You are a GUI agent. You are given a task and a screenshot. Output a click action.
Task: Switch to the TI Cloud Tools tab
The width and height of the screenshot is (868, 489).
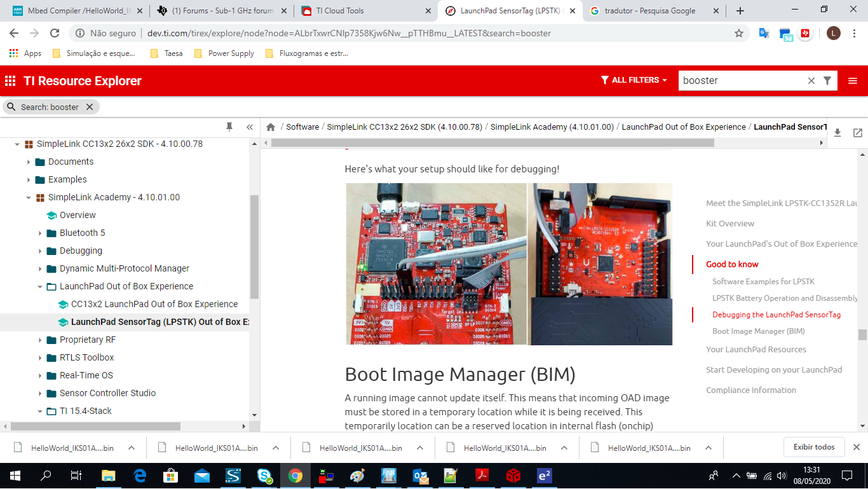click(365, 11)
